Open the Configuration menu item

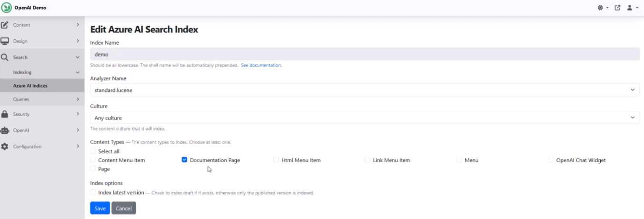42,146
